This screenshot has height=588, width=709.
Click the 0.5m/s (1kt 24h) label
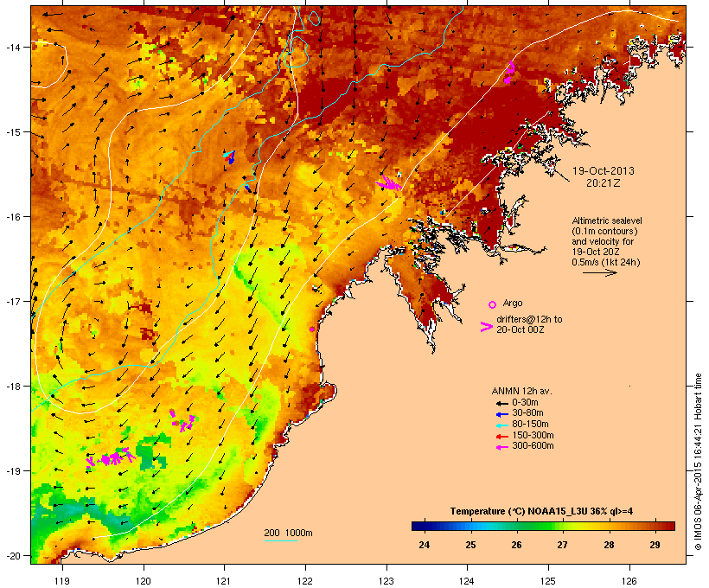[606, 262]
